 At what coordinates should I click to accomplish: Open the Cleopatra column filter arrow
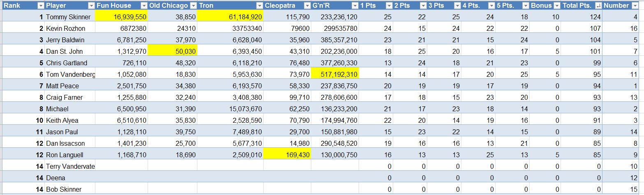click(306, 6)
